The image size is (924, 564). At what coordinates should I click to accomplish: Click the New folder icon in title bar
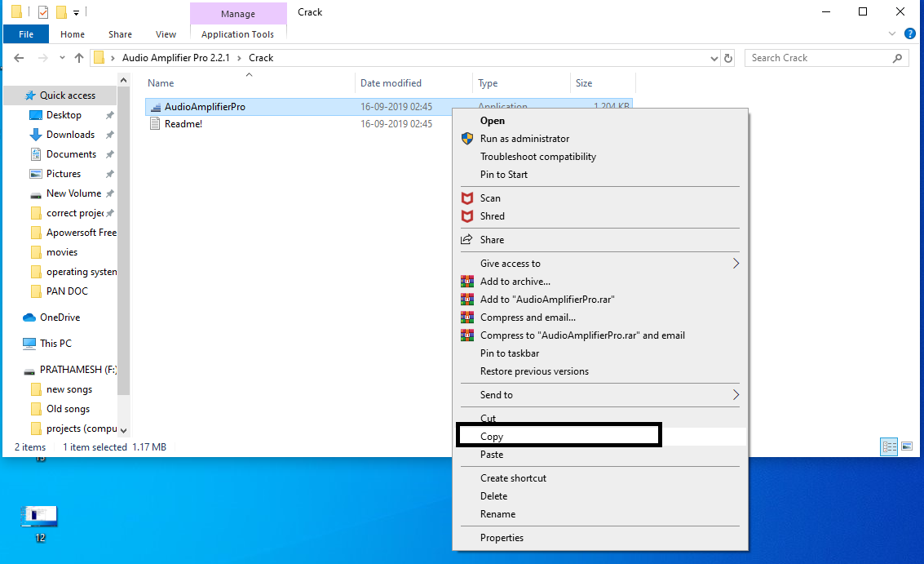[61, 11]
